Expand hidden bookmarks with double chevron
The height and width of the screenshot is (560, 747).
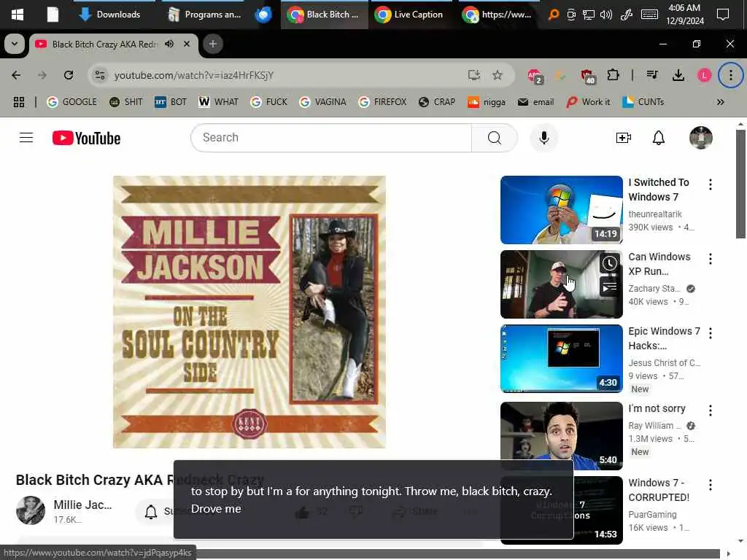pos(720,102)
